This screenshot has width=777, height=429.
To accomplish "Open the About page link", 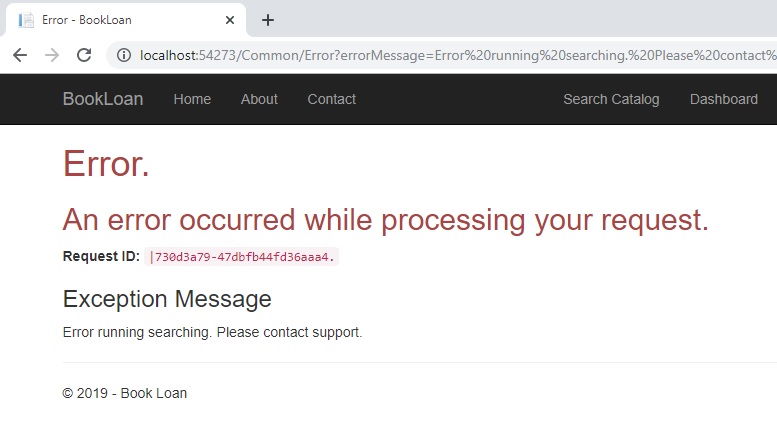I will pyautogui.click(x=259, y=99).
